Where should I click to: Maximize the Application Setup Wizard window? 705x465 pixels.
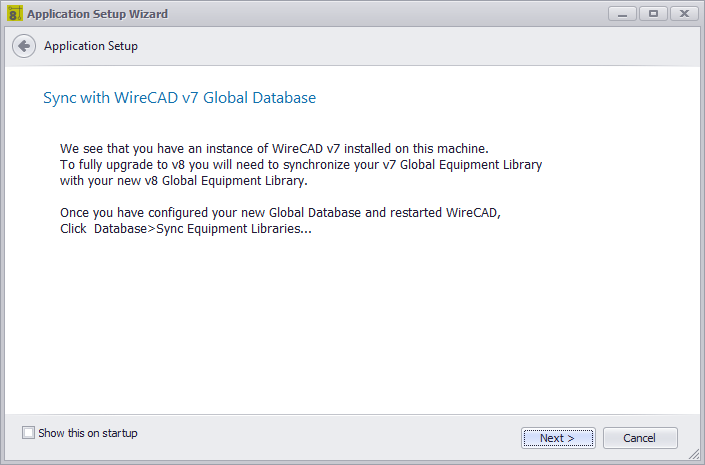click(x=653, y=14)
